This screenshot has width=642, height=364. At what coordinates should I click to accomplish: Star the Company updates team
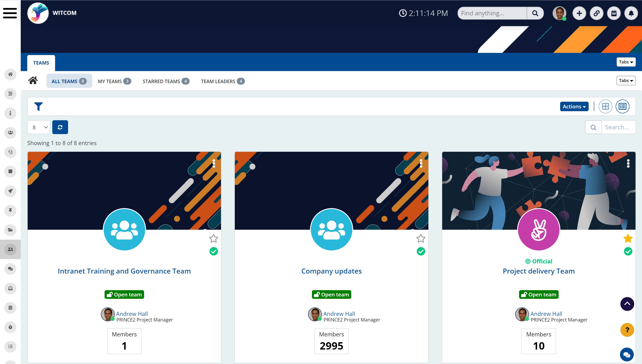(421, 239)
